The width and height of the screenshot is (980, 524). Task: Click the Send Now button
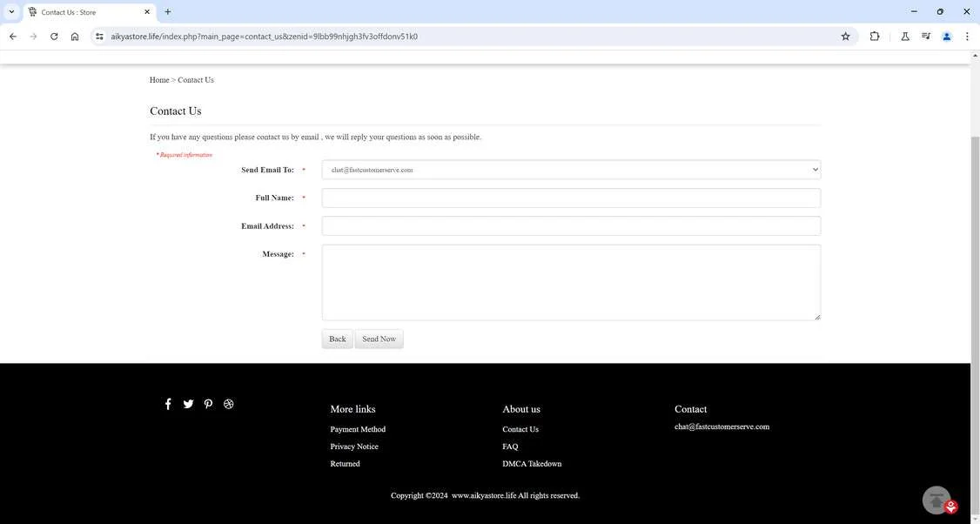pos(379,339)
